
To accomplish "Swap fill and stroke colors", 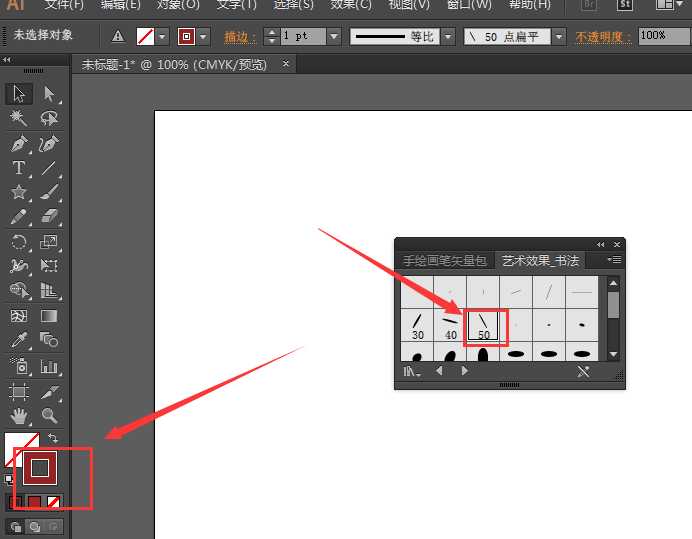I will [52, 438].
